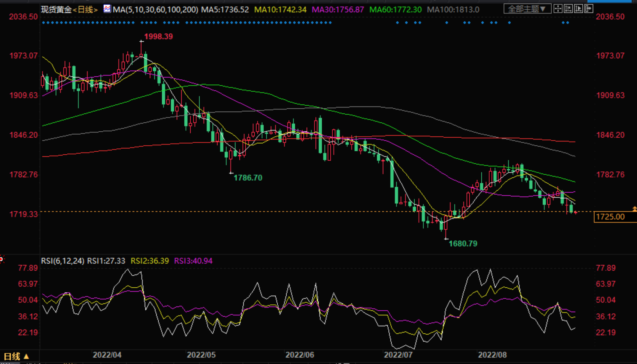Screen dimensions: 637x364
Task: Click the shift-chart-right arrow icon
Action: [x=589, y=9]
